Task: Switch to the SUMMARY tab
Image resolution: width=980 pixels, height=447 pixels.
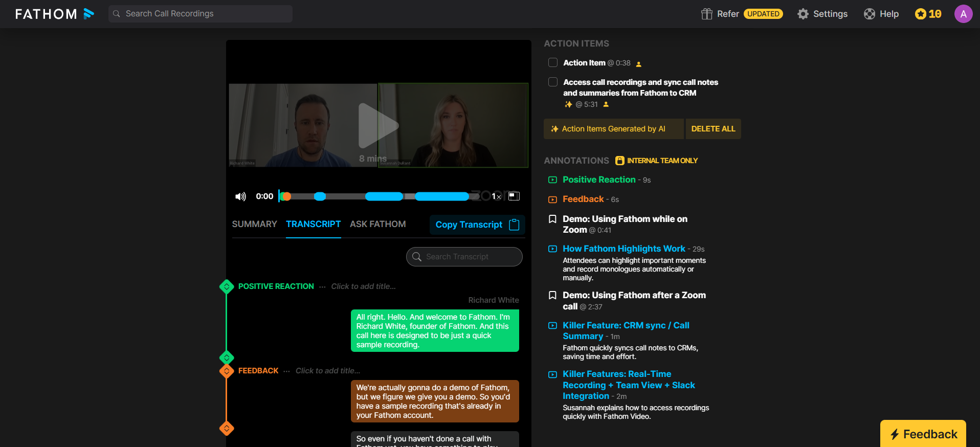Action: point(254,224)
